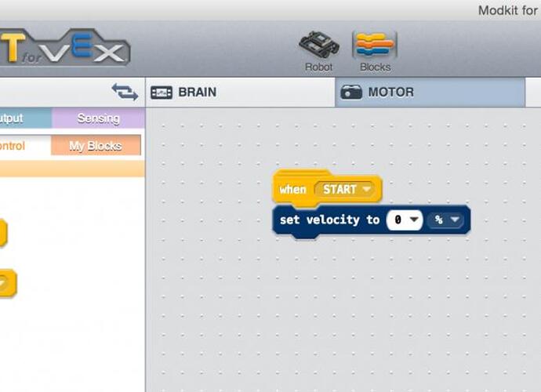Screen dimensions: 541x392
Task: Select the BRAIN tab
Action: pyautogui.click(x=240, y=93)
